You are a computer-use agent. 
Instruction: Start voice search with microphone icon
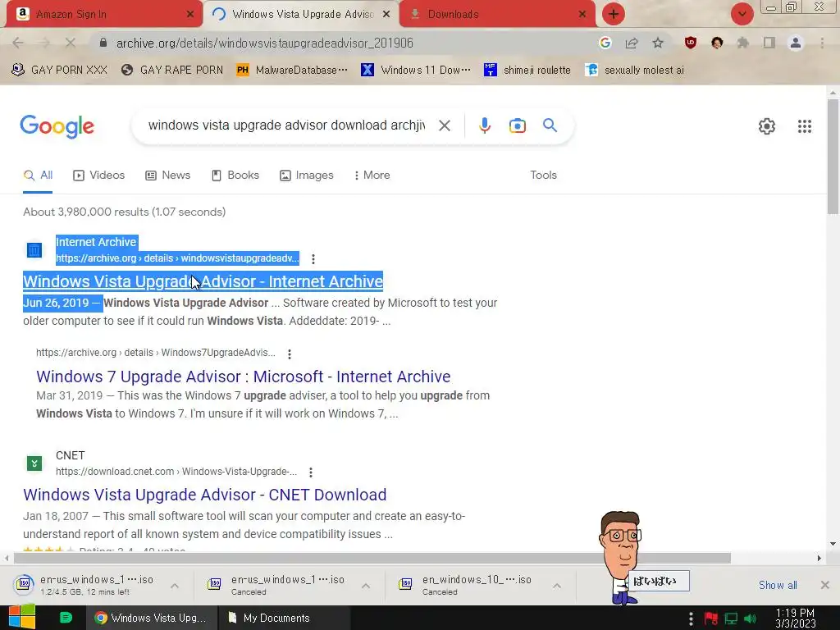[x=484, y=126]
